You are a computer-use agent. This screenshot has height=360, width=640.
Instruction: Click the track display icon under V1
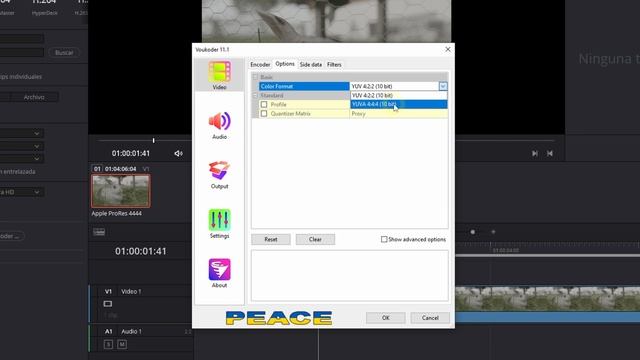coord(108,304)
